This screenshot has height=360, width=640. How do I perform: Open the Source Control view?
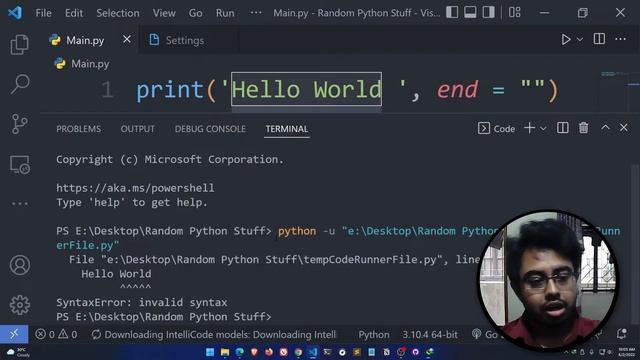(x=20, y=124)
